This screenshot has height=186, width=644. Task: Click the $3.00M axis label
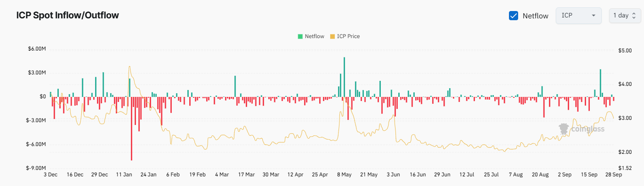point(37,73)
